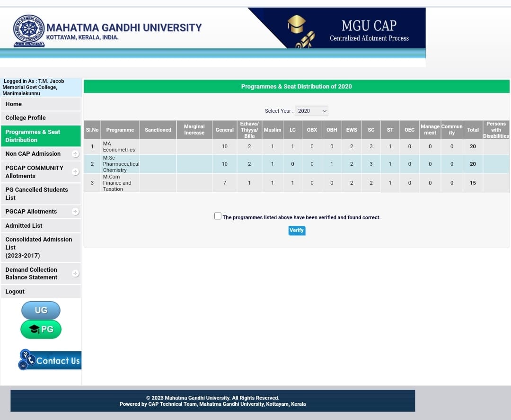
Task: Click the Ezhava/Thiyya/Billa column header
Action: (249, 130)
